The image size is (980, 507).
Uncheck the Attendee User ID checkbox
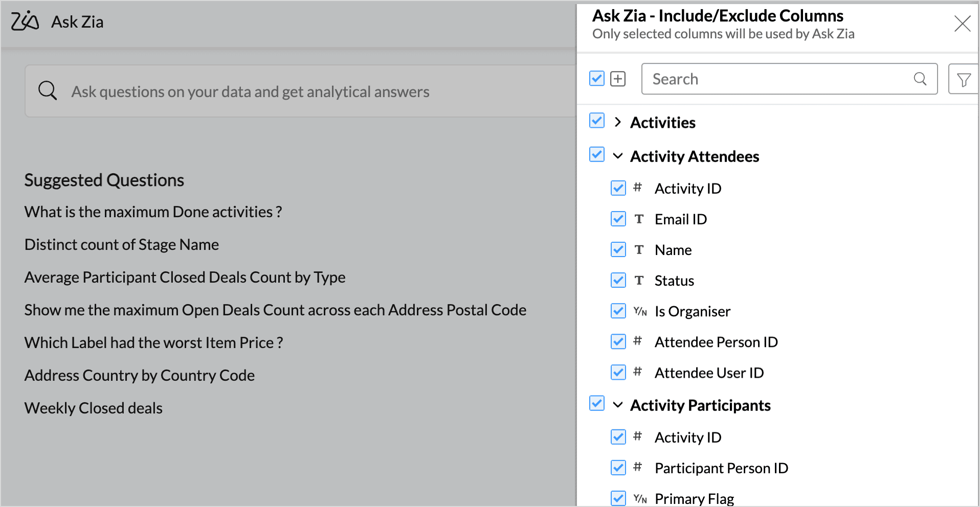618,372
